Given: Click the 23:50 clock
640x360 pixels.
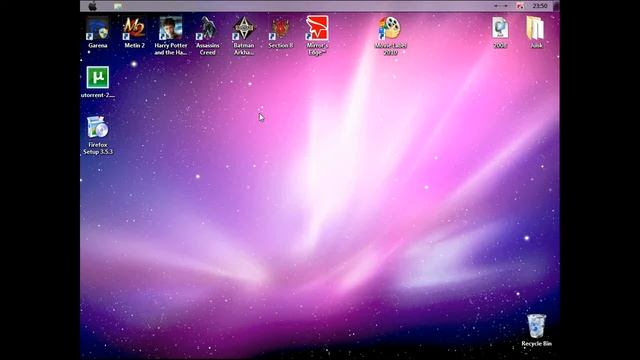Looking at the screenshot, I should (x=540, y=6).
